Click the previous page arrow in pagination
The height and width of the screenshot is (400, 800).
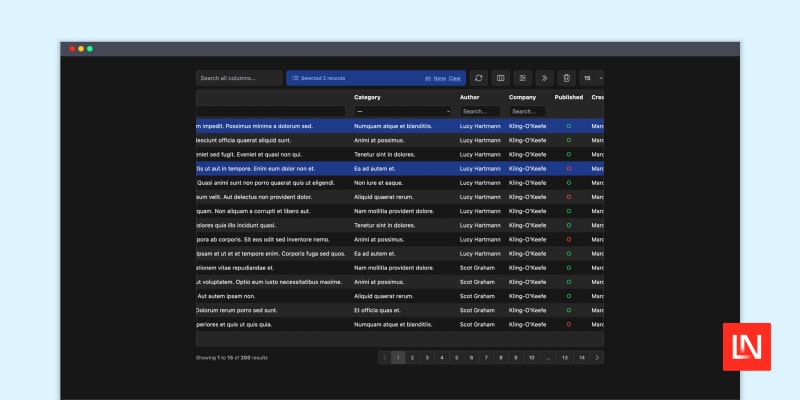coord(384,357)
